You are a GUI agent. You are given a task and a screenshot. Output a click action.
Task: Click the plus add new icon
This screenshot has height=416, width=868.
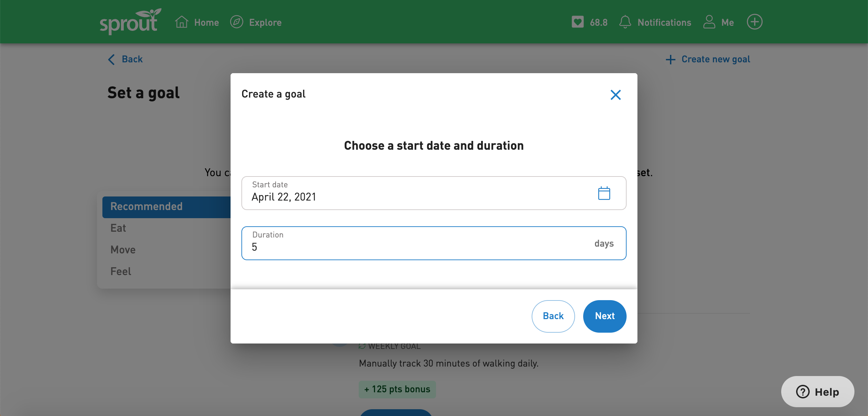tap(754, 22)
